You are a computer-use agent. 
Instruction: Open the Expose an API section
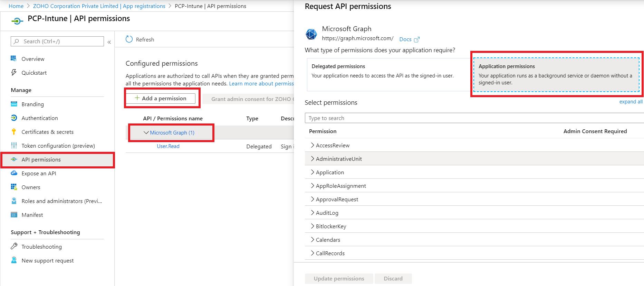click(x=39, y=173)
